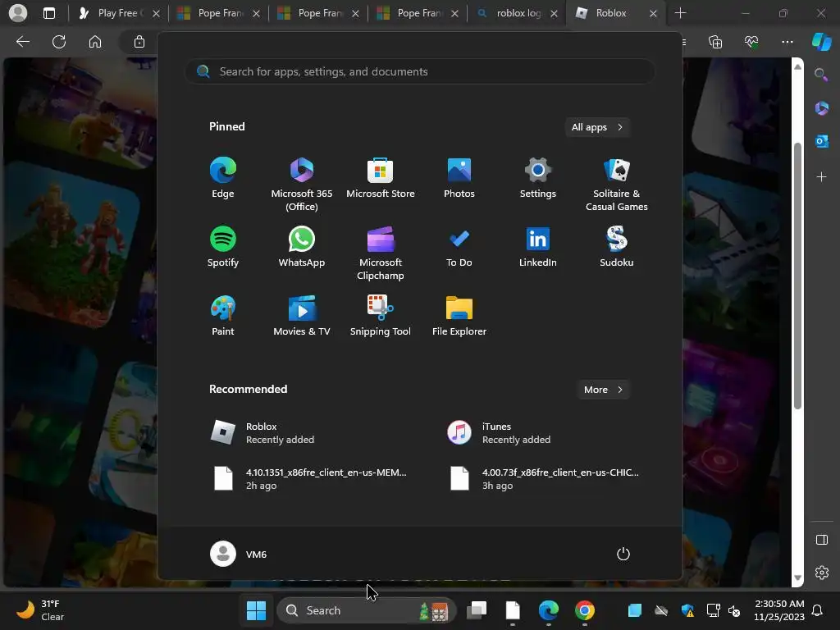The image size is (840, 630).
Task: Launch WhatsApp from Start menu
Action: coord(302,247)
